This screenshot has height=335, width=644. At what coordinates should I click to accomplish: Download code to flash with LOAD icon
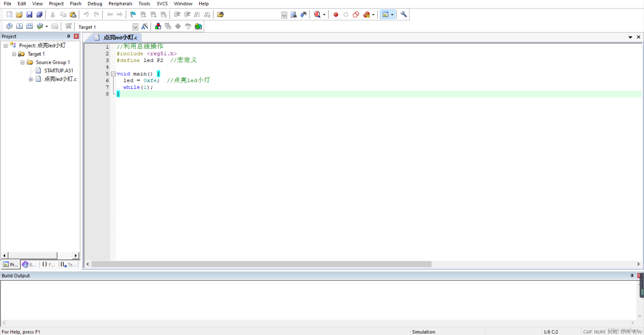tap(68, 26)
